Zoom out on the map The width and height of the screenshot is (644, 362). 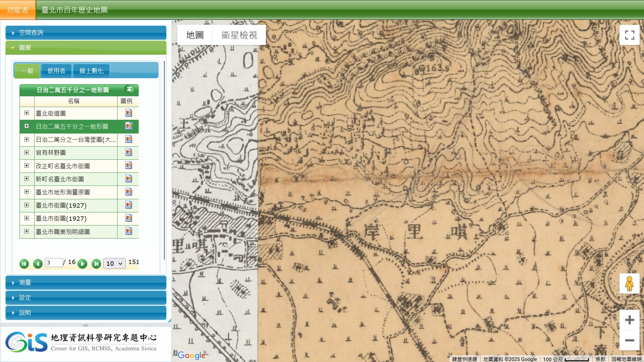pyautogui.click(x=629, y=340)
